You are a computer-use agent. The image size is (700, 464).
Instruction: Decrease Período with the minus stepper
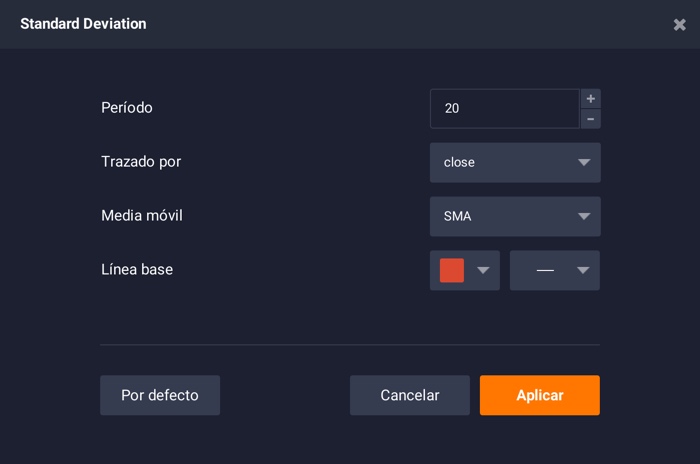coord(591,119)
